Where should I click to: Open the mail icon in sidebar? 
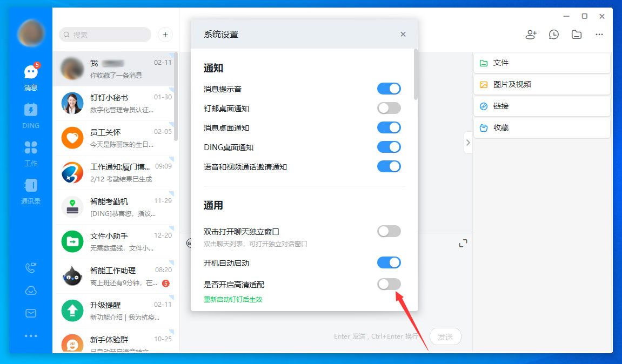tap(31, 313)
